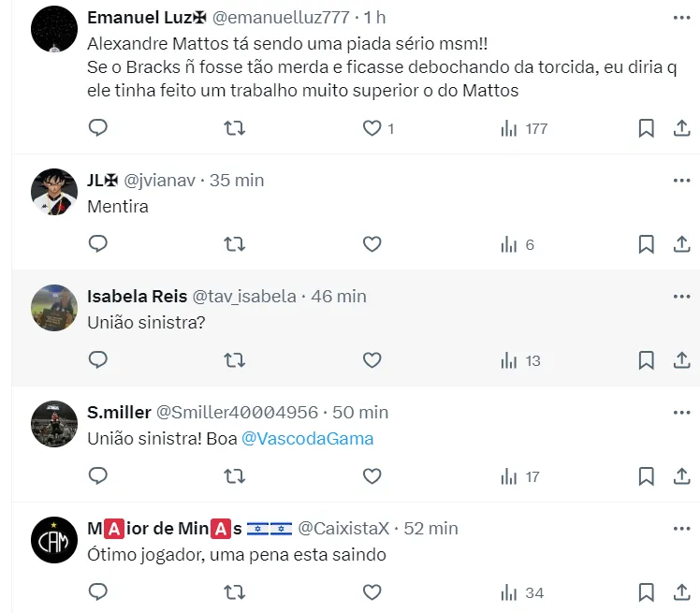The height and width of the screenshot is (613, 700).
Task: Share S.miller's tweet
Action: coord(681,476)
